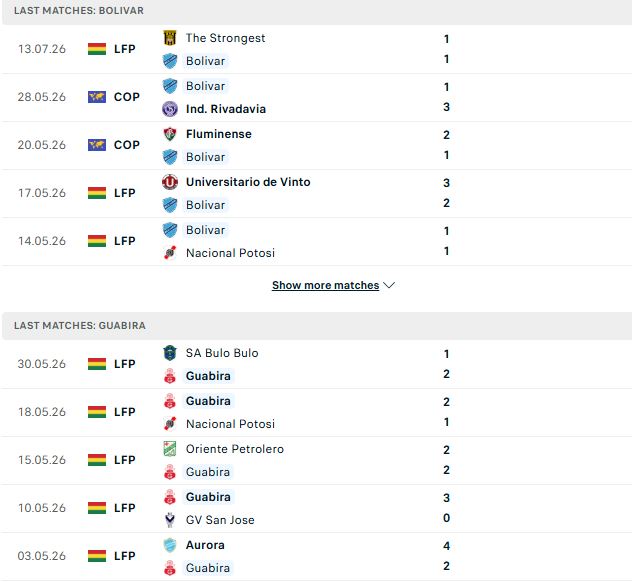
Task: Open Guabira vs GV San Jose match row
Action: 316,508
